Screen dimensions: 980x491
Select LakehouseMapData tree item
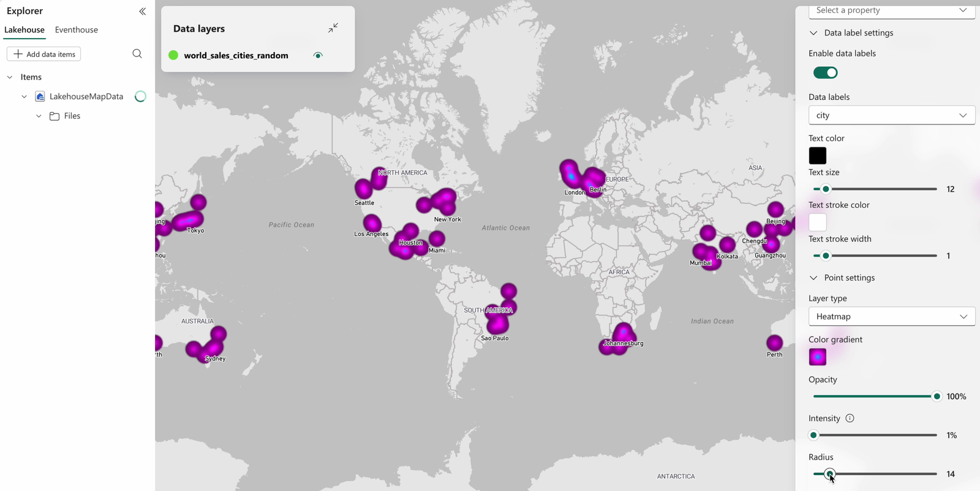click(86, 96)
